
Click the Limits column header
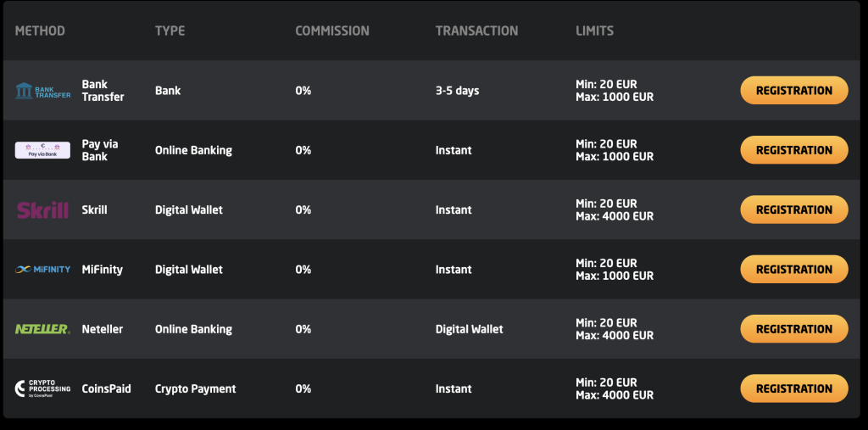[594, 31]
